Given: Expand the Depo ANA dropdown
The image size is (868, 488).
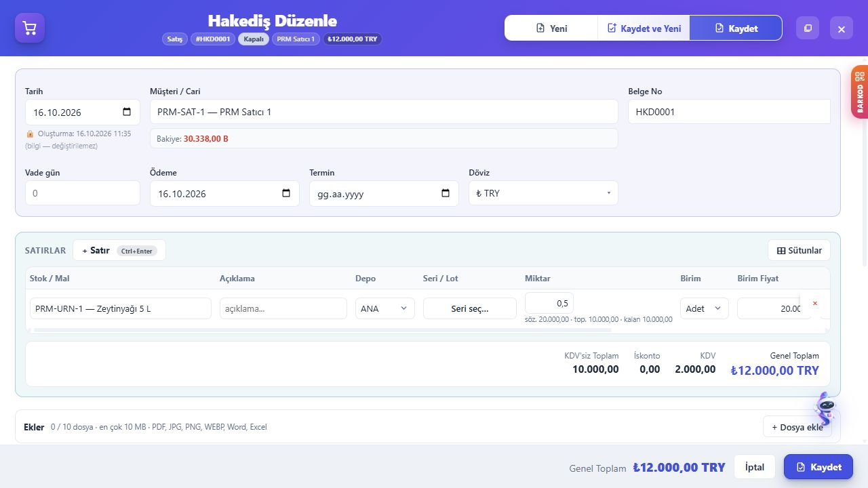Looking at the screenshot, I should [x=385, y=308].
